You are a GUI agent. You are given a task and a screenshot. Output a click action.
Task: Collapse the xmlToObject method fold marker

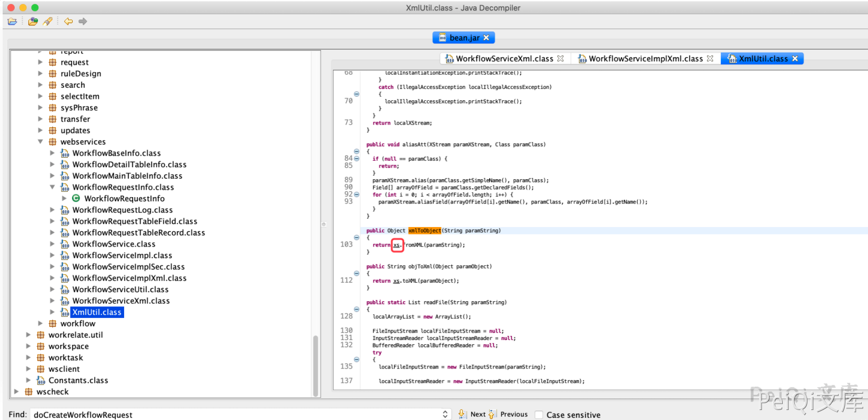tap(357, 238)
